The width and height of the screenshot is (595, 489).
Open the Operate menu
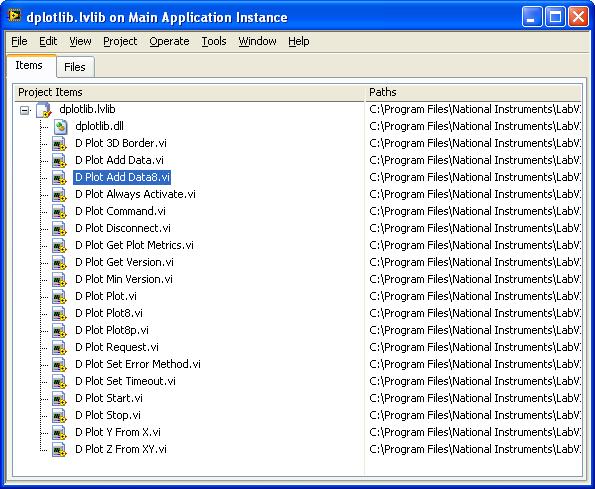169,41
